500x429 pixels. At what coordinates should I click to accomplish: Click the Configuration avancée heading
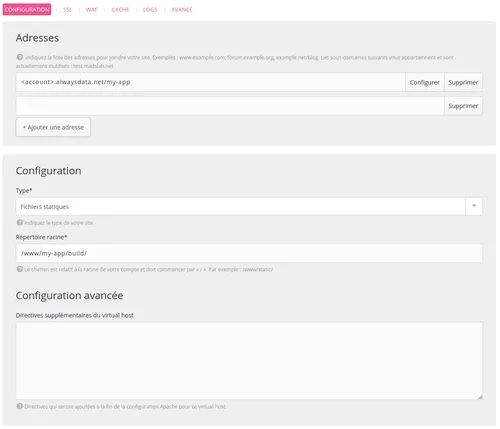point(69,296)
